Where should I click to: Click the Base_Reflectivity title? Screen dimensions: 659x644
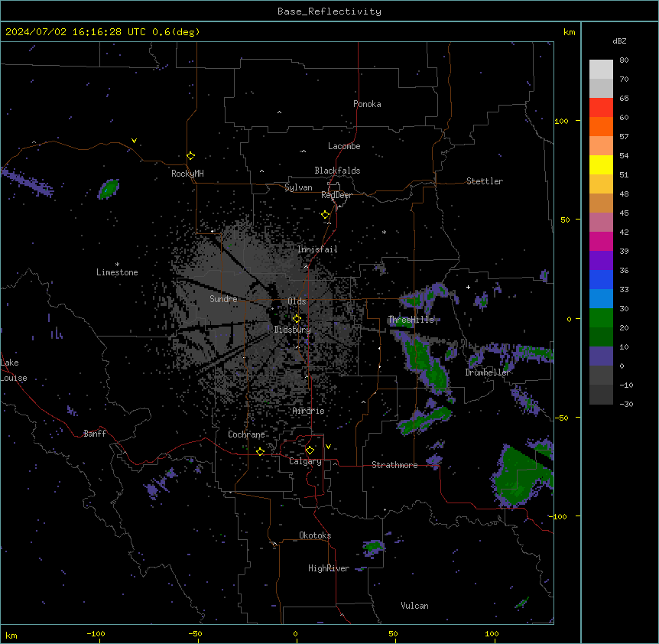point(329,11)
